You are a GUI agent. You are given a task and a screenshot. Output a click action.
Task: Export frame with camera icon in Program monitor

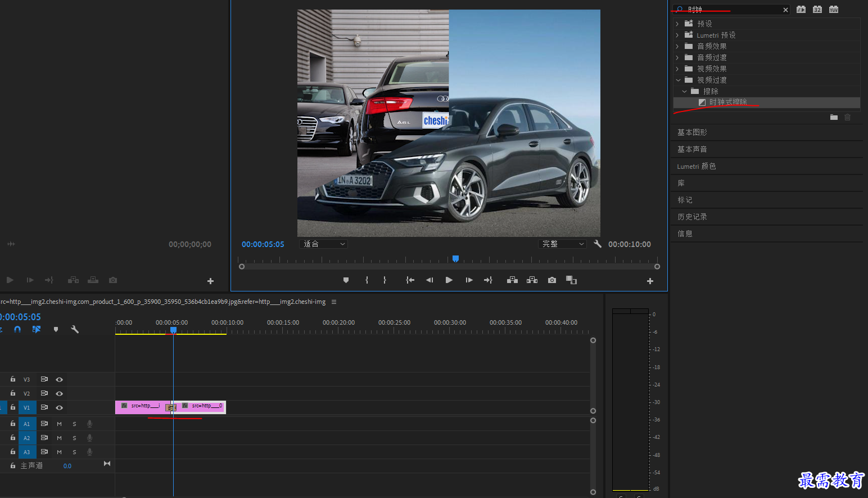(x=552, y=280)
